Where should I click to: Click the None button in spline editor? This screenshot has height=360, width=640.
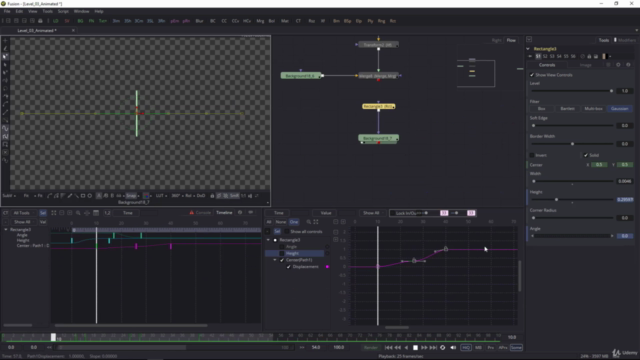281,222
